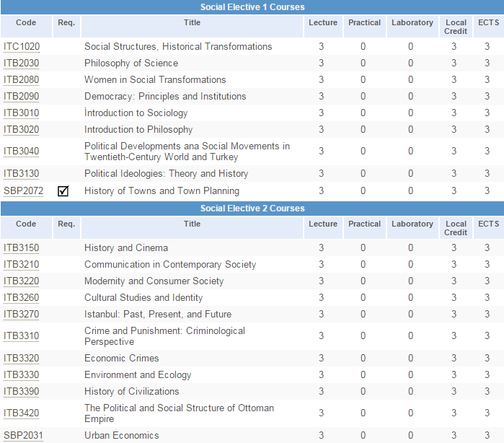Open ITB3010 Introduction to Sociology code
The height and width of the screenshot is (443, 504).
(22, 113)
